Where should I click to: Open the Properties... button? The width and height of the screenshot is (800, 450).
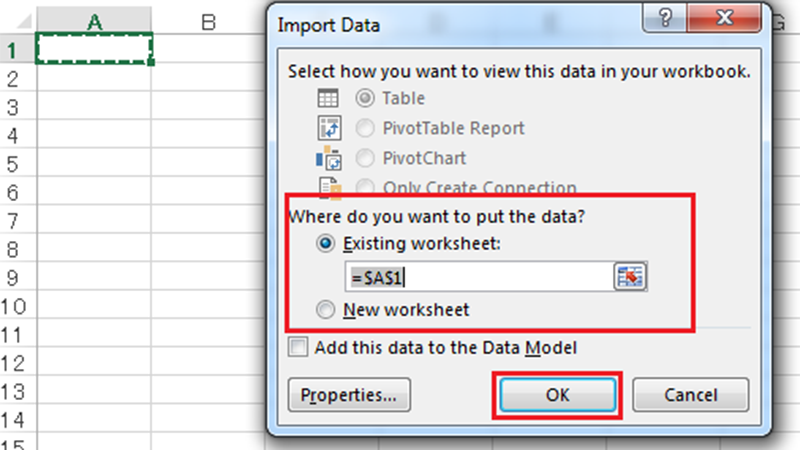[x=349, y=395]
